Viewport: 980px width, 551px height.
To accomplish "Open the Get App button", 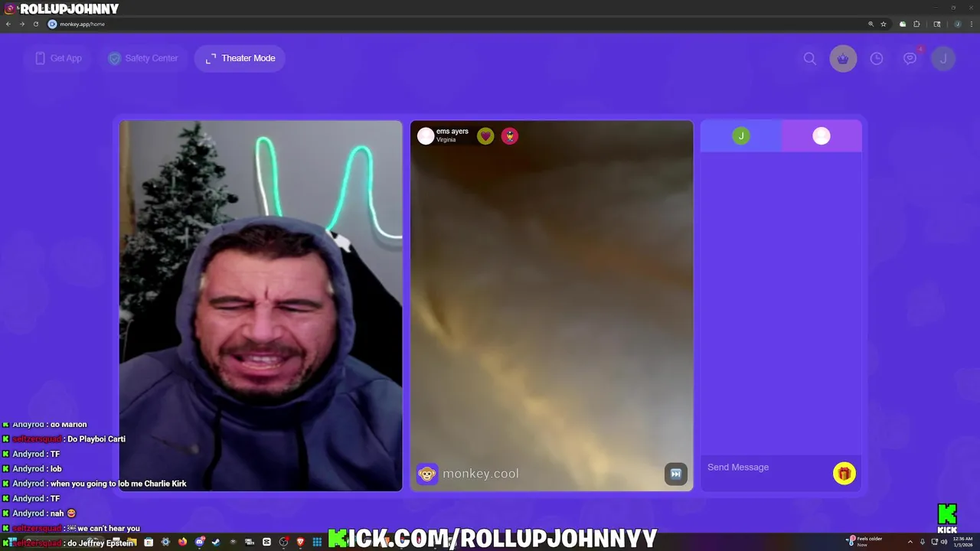I will [58, 58].
